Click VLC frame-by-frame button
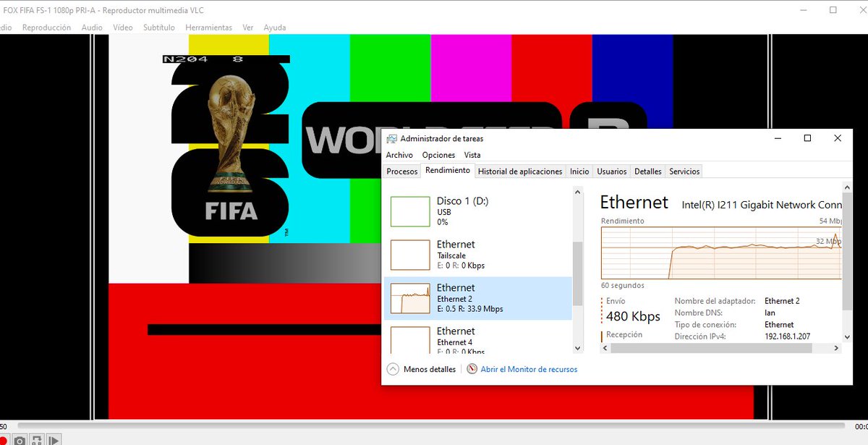 point(54,439)
